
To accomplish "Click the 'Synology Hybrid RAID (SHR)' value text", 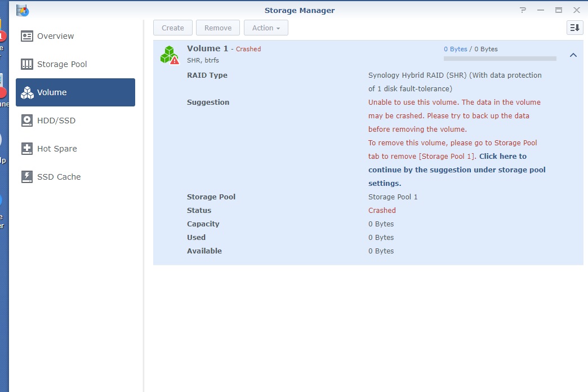I will [455, 82].
